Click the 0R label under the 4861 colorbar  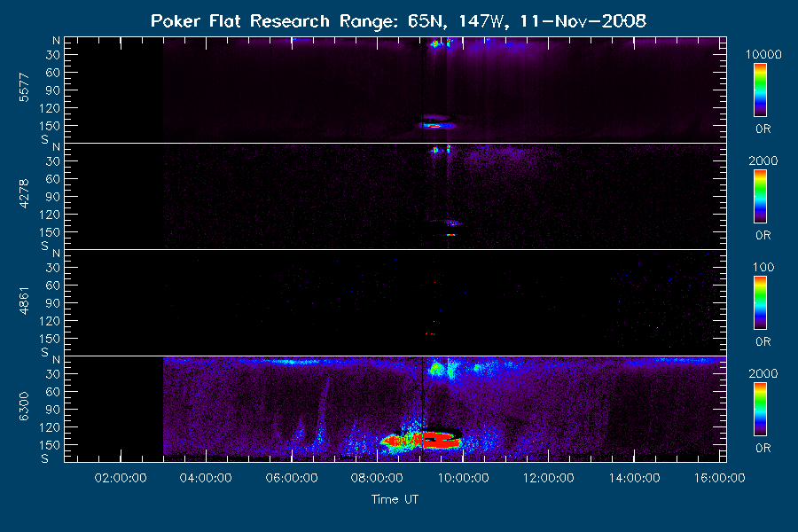pos(763,341)
